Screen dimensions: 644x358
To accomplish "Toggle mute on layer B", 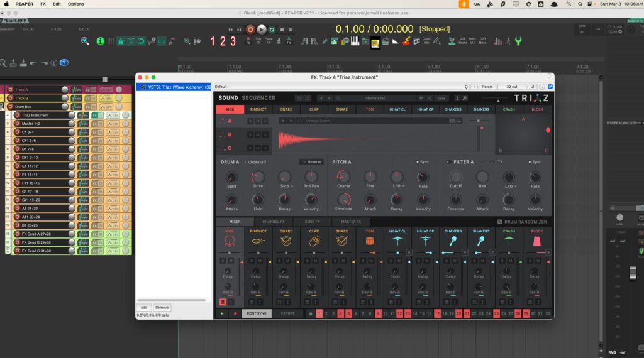I will 257,134.
